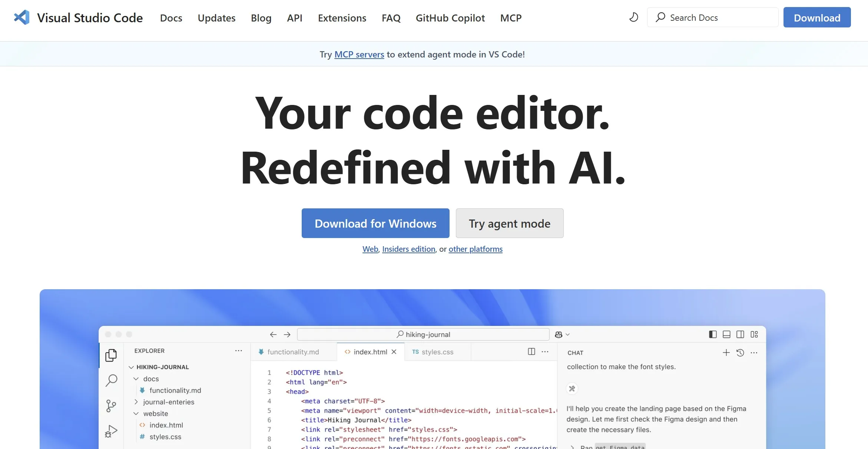Open Source Control branch icon
868x449 pixels.
click(x=111, y=406)
